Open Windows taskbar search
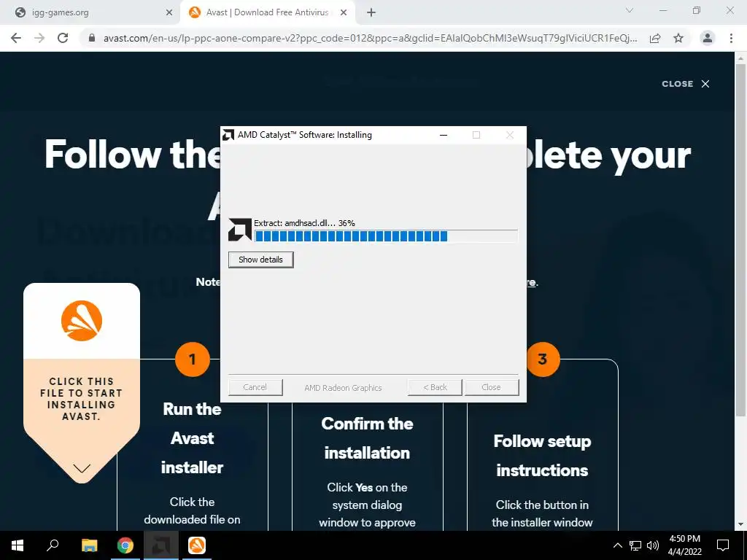The height and width of the screenshot is (560, 747). 53,545
